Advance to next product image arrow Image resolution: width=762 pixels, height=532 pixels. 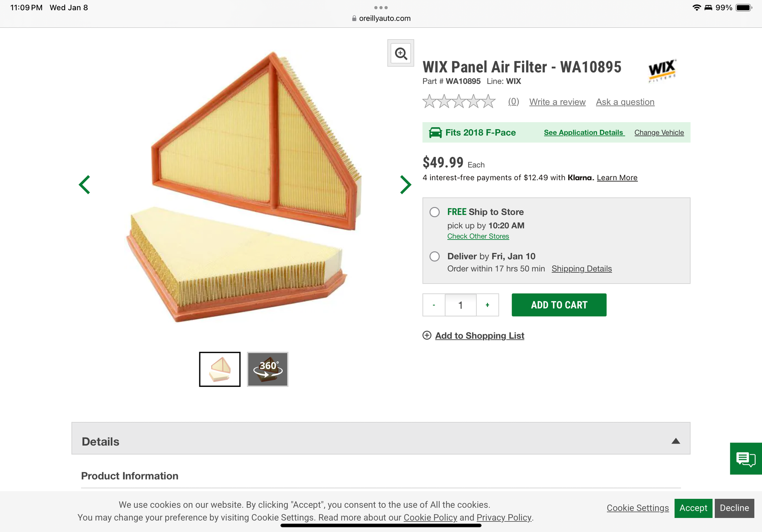pyautogui.click(x=405, y=185)
